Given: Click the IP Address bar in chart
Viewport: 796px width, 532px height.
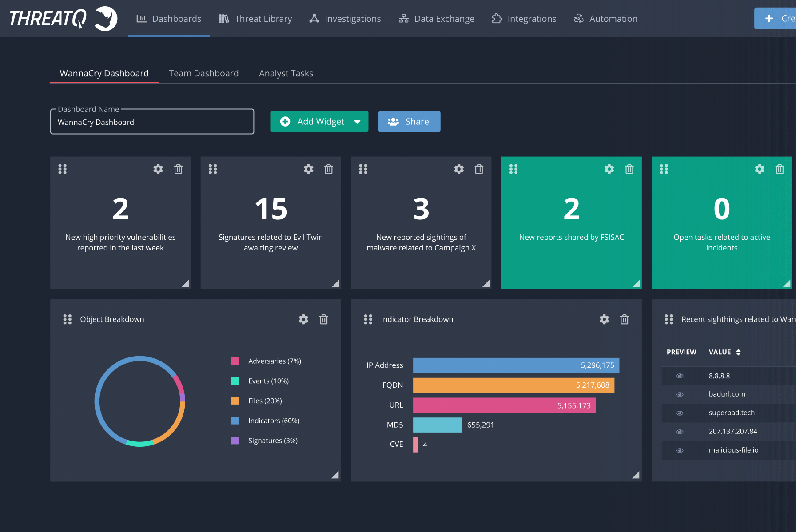Looking at the screenshot, I should (516, 365).
